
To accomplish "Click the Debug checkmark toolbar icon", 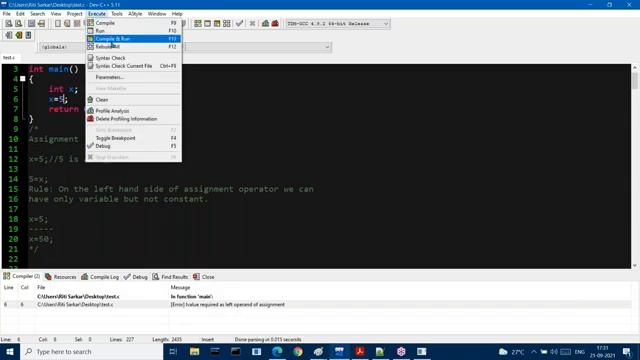I will (x=240, y=24).
